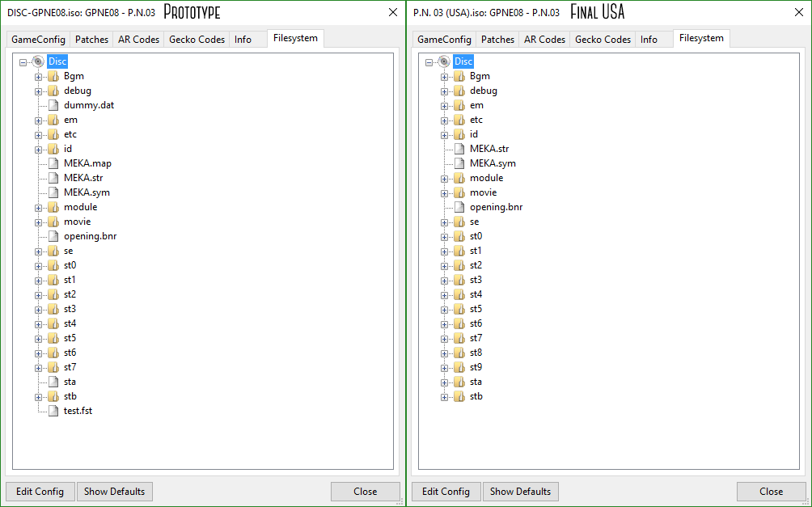Expand the id folder in Prototype window
The height and width of the screenshot is (507, 812).
tap(38, 150)
